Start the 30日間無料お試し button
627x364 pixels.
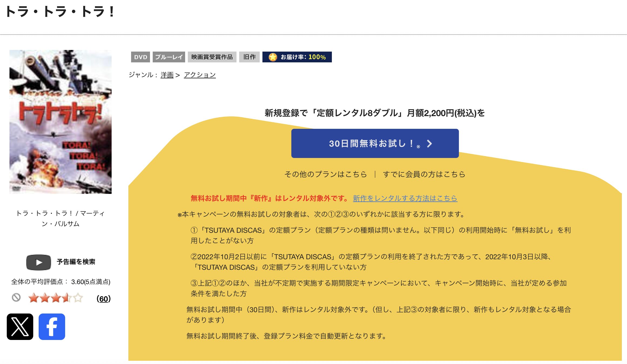pos(375,143)
